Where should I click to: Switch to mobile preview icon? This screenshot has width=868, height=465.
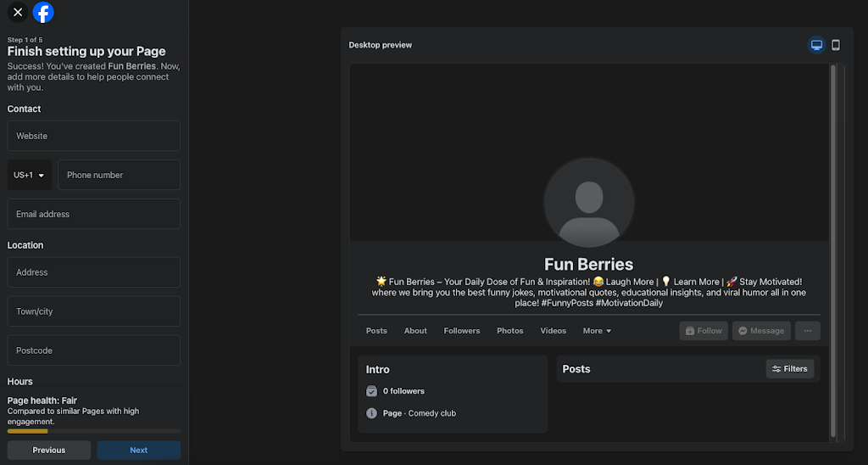click(836, 45)
